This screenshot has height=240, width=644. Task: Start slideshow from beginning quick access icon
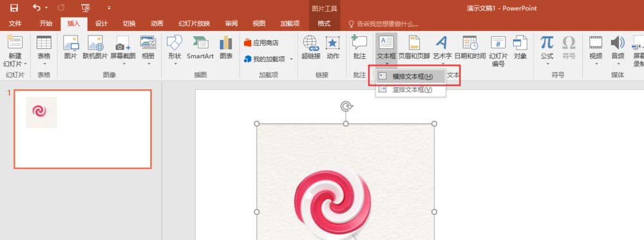tap(86, 8)
